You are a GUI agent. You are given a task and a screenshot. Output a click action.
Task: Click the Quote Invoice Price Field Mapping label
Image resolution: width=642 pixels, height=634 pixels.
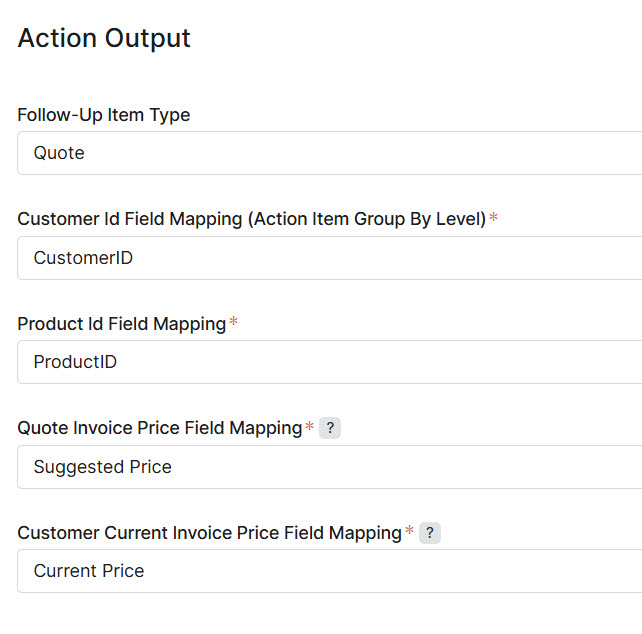[x=159, y=428]
